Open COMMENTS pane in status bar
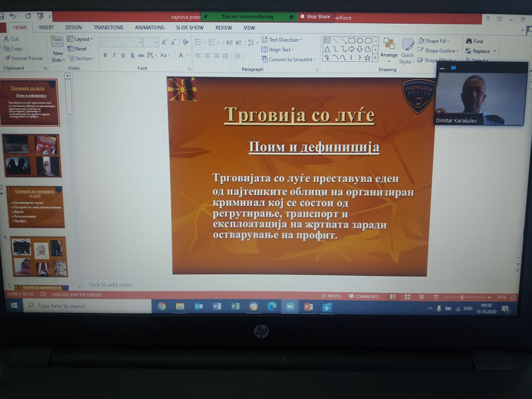The height and width of the screenshot is (399, 532). [364, 296]
